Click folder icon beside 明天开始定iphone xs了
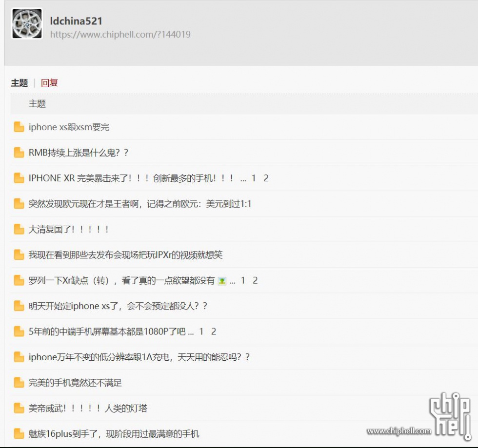Screen dimensions: 478x448 19,306
